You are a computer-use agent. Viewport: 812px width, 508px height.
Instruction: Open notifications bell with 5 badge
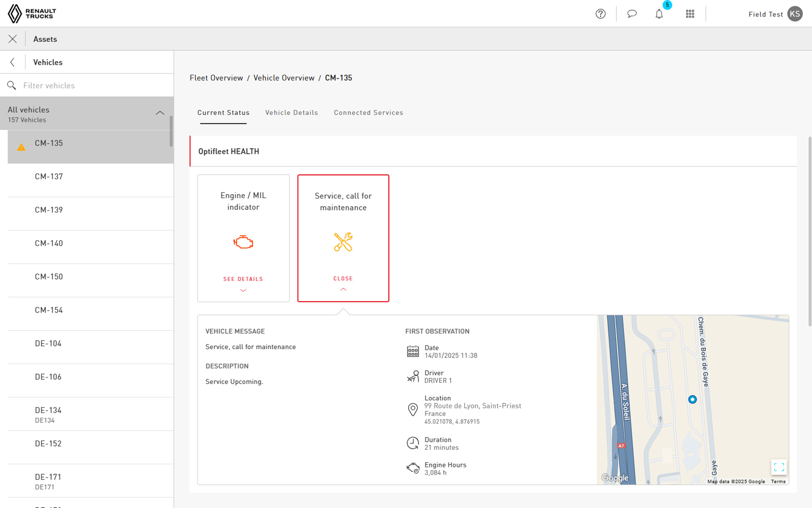pos(659,14)
